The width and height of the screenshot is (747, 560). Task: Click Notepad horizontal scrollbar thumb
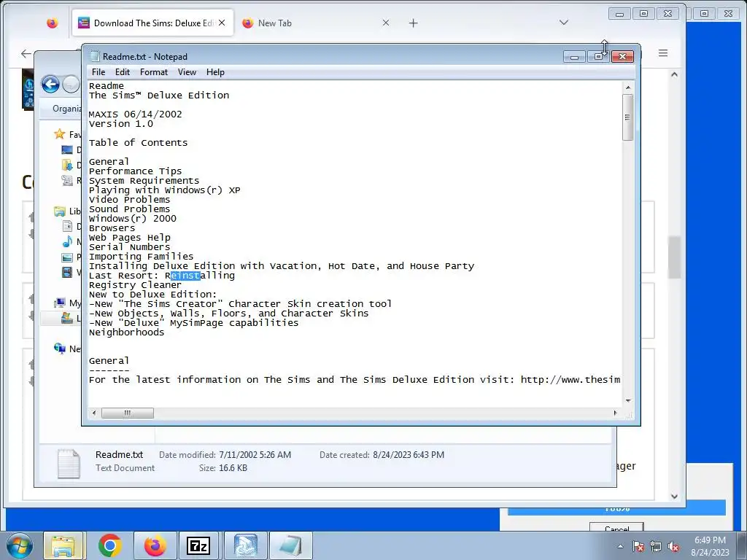click(x=127, y=413)
